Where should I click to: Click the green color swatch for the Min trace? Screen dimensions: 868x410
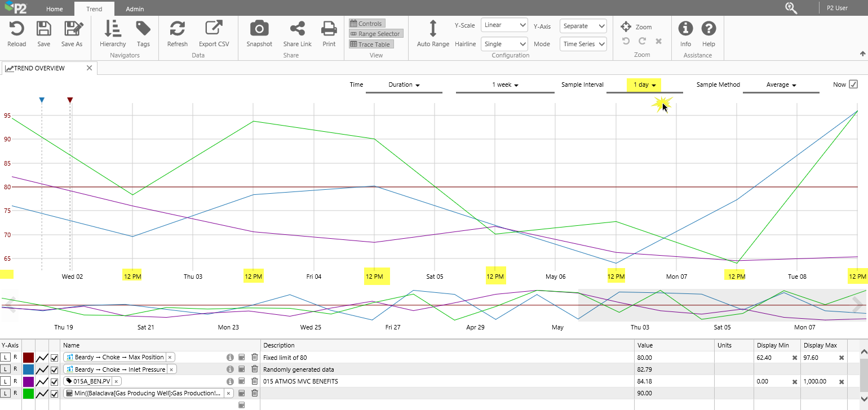28,394
